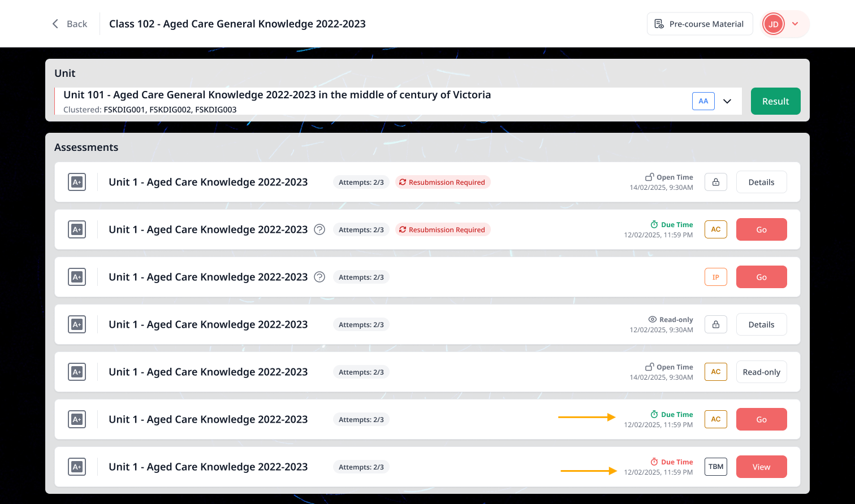Click the JD user avatar
855x504 pixels.
click(774, 24)
